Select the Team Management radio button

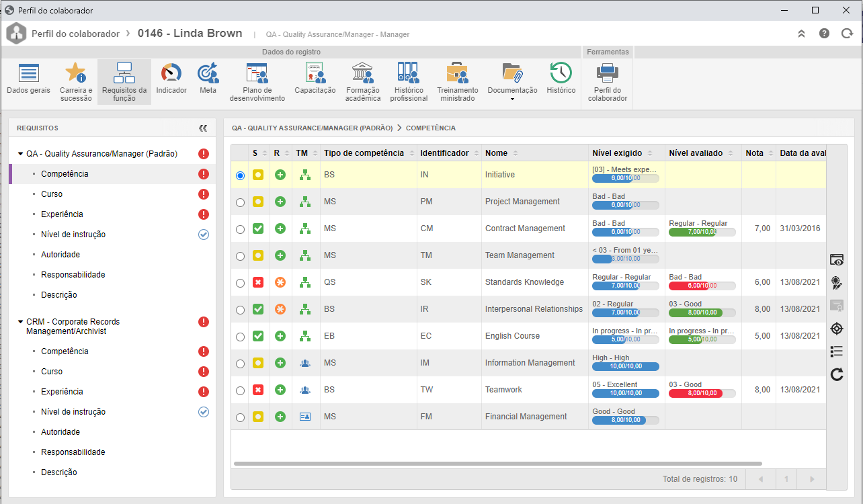click(x=240, y=256)
